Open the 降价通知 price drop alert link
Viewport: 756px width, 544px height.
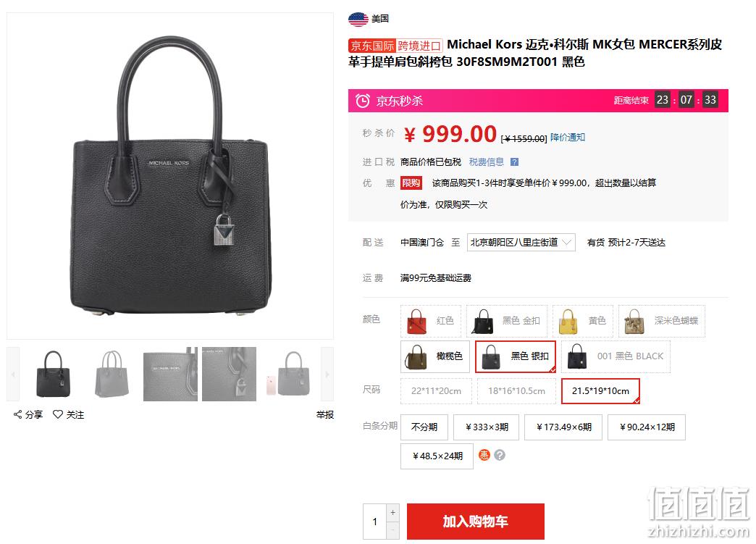[568, 138]
